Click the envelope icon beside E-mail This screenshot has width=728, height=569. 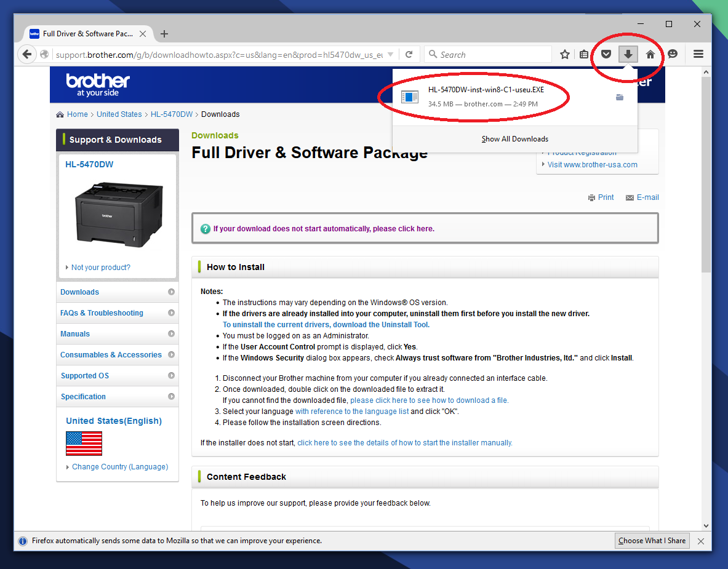[630, 197]
